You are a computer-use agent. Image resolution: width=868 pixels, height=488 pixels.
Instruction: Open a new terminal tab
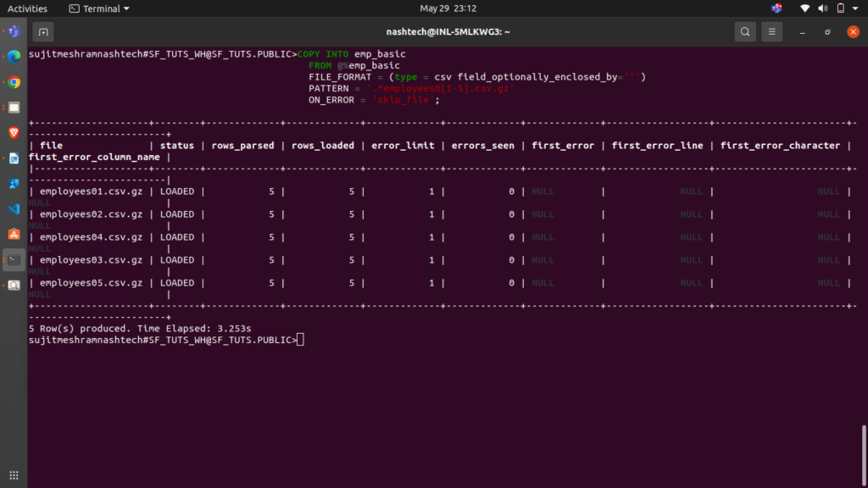coord(43,32)
